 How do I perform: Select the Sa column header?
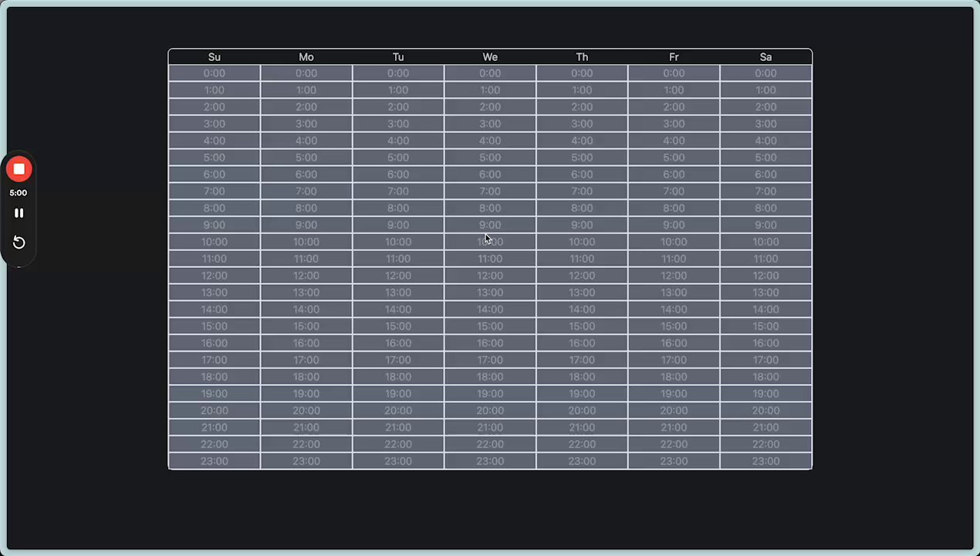765,57
